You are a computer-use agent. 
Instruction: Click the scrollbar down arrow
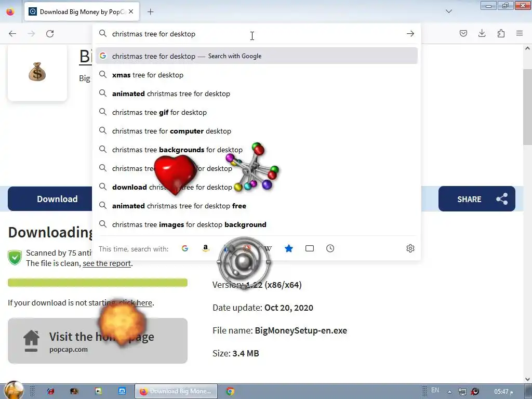coord(527,379)
